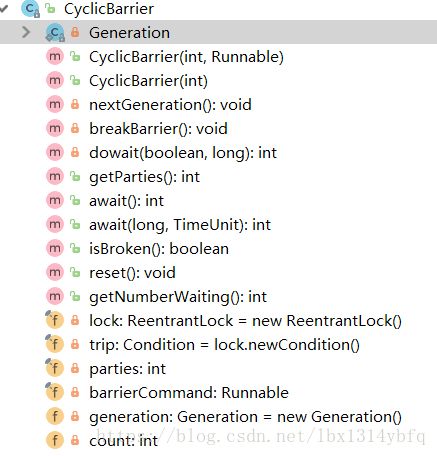
Task: Collapse the CyclicBarrier root node
Action: (4, 8)
